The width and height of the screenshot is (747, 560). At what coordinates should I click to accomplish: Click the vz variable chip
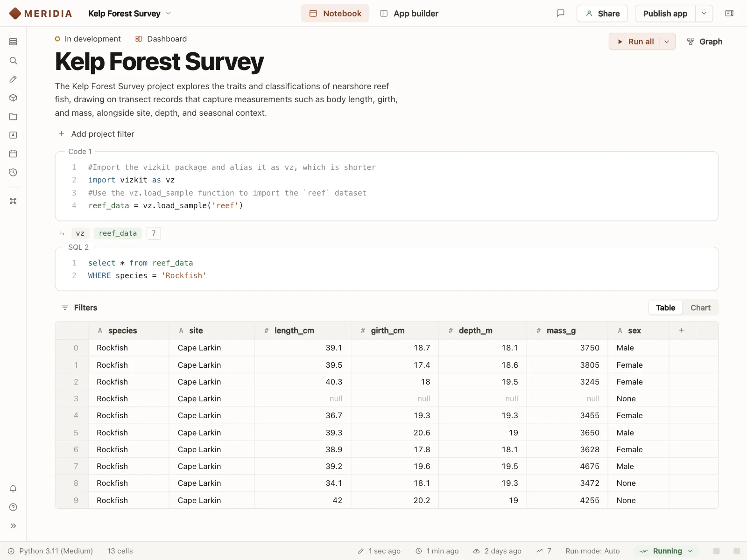coord(80,233)
